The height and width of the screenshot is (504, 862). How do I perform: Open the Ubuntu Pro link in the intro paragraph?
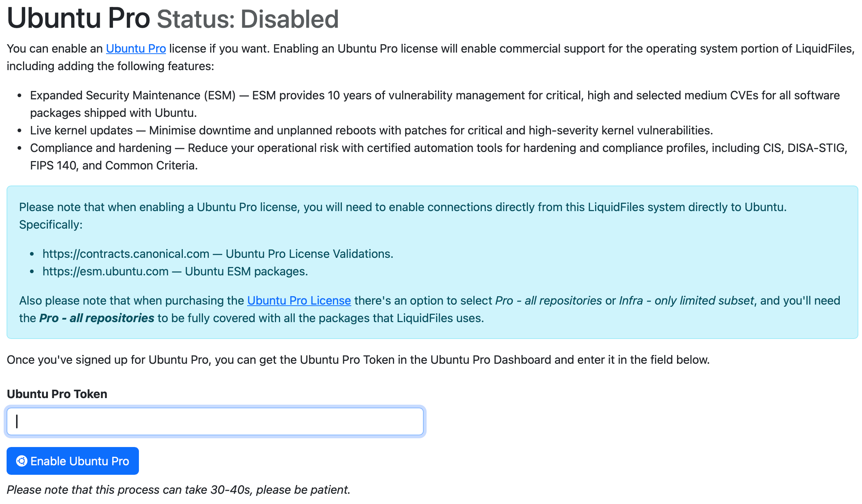pos(136,49)
